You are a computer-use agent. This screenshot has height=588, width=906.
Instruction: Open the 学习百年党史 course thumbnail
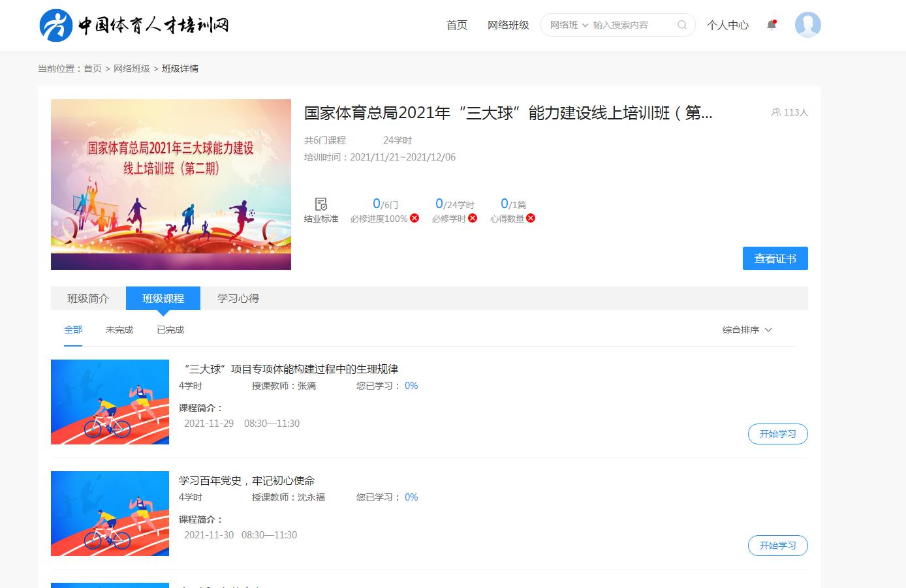pyautogui.click(x=110, y=514)
